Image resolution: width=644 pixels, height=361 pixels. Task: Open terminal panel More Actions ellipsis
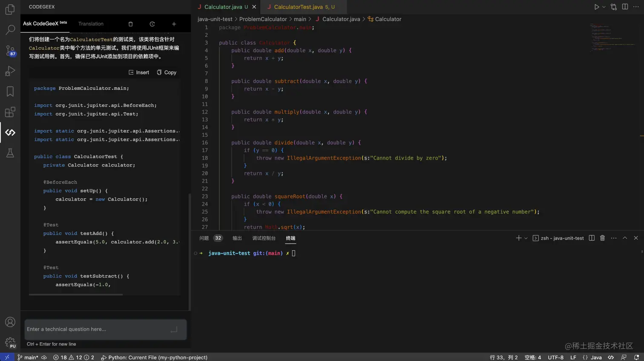pos(614,238)
